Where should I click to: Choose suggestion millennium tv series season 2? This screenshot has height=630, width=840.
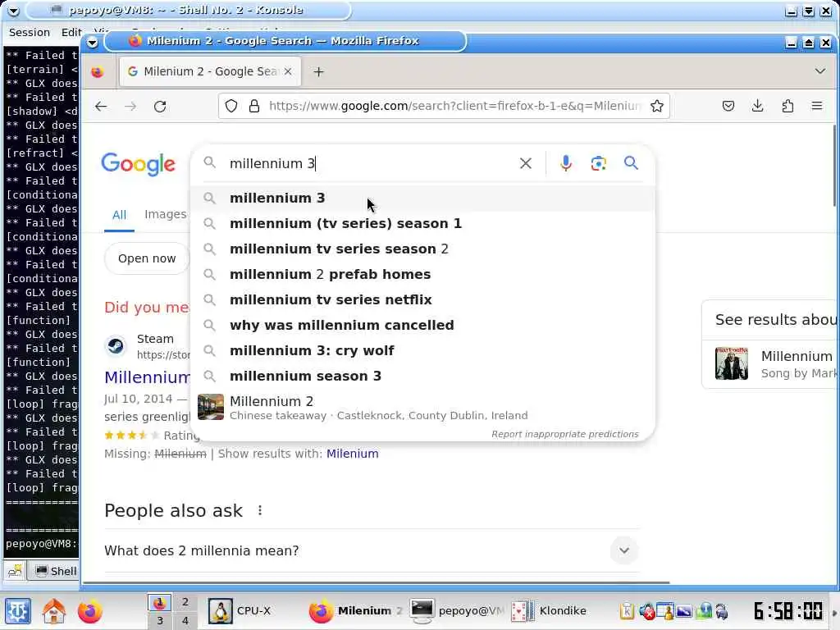422,249
